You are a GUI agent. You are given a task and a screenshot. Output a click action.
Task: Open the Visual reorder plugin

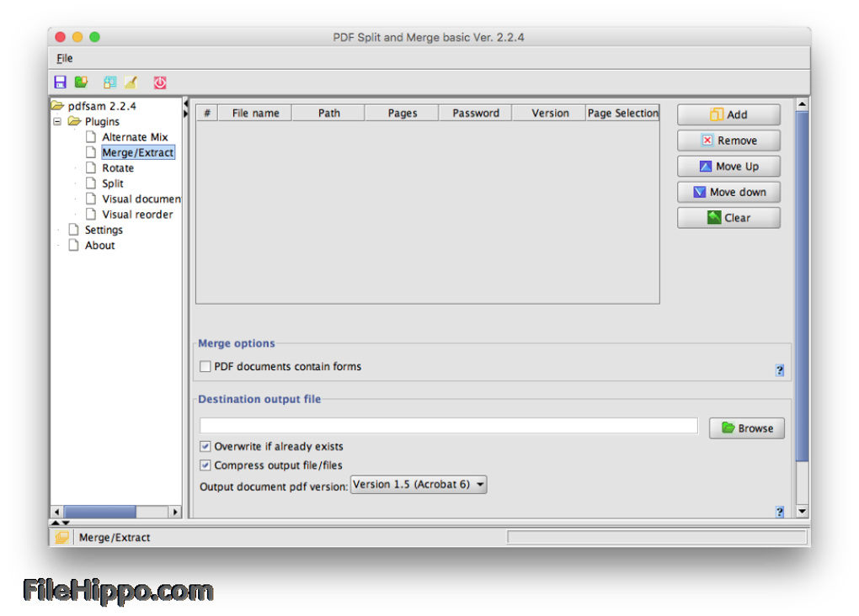click(x=137, y=215)
